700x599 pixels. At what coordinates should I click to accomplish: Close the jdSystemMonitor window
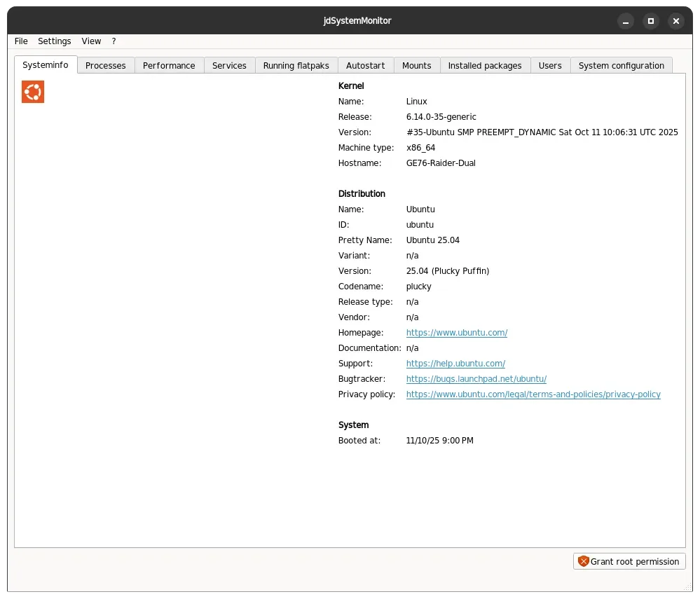tap(676, 21)
